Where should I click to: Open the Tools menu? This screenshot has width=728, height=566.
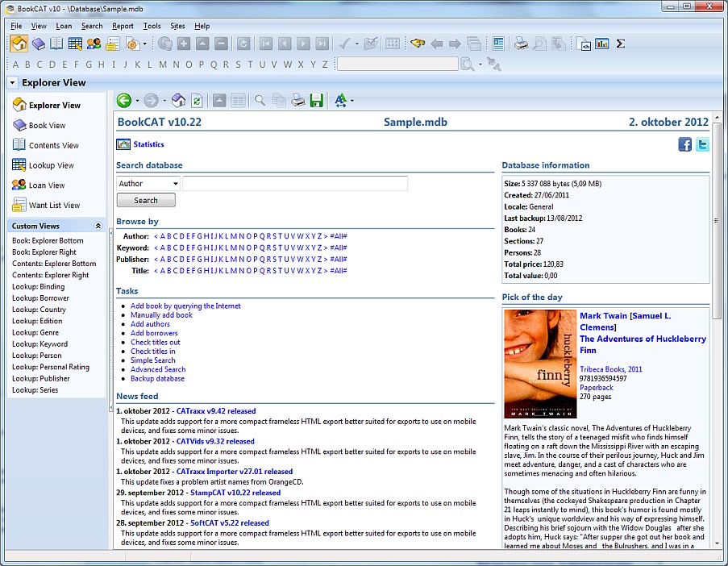point(152,26)
